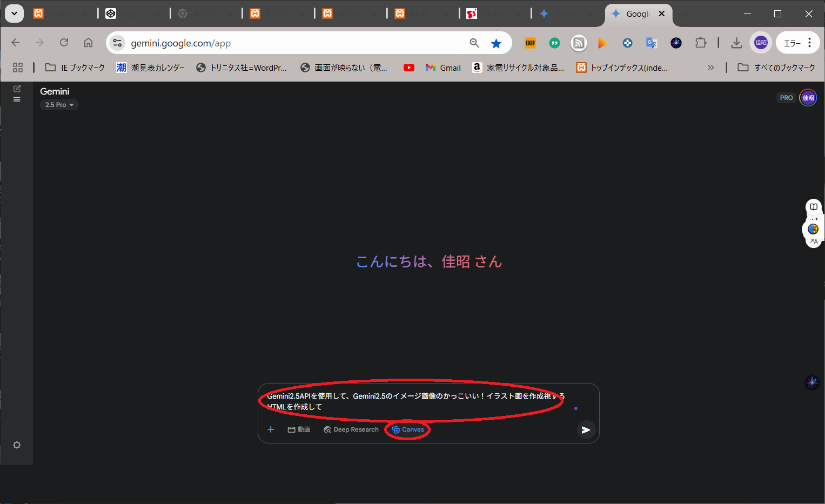The image size is (825, 504).
Task: Click the floating book reader icon
Action: [x=814, y=207]
